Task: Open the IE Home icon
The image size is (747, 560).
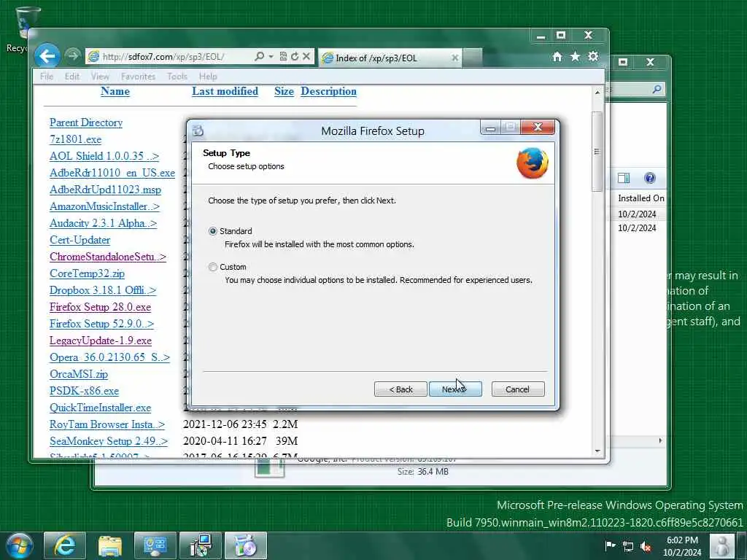Action: [557, 57]
